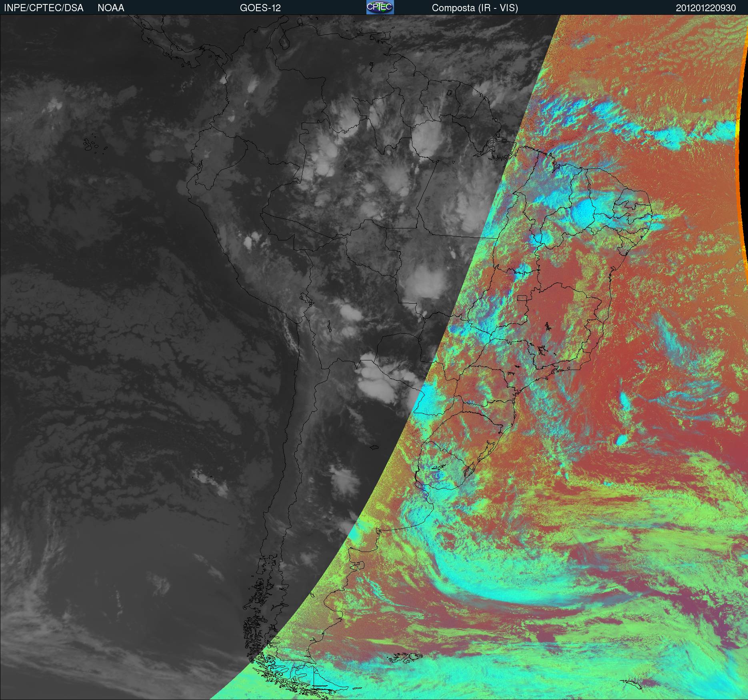Click the Composta (IR - VIS) title

pyautogui.click(x=475, y=8)
